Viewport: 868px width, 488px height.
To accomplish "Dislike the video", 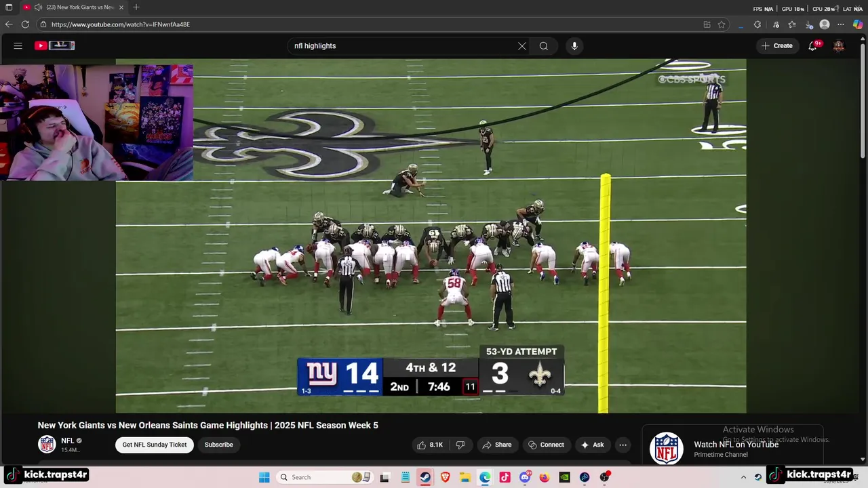I will (x=460, y=445).
